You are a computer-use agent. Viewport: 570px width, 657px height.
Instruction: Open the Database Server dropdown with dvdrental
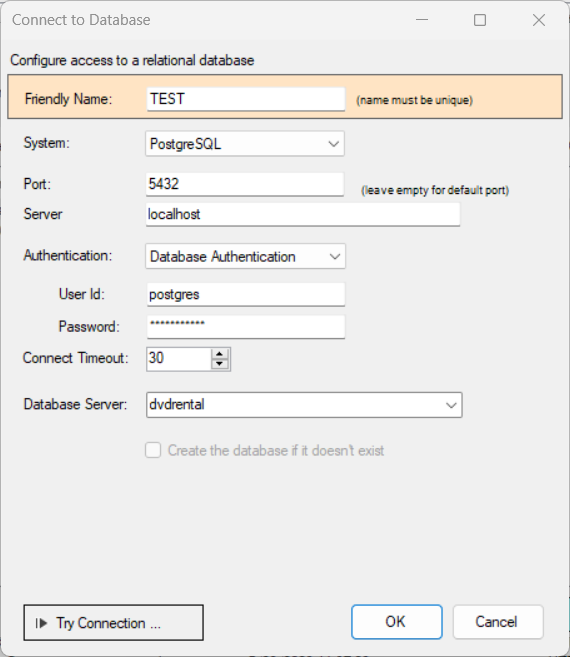tap(304, 405)
